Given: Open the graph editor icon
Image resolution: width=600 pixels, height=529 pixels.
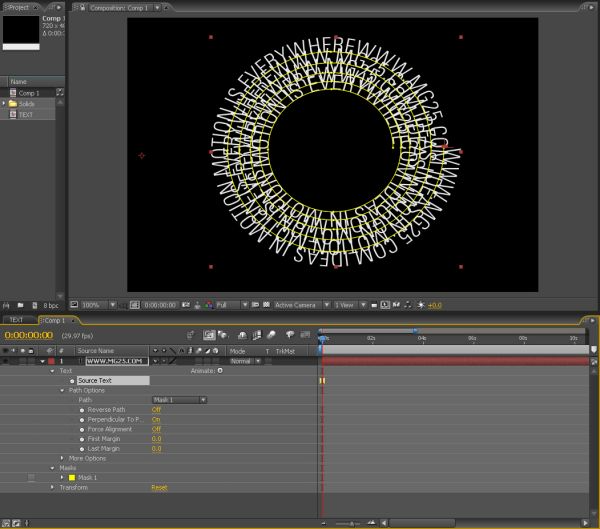Looking at the screenshot, I should pyautogui.click(x=305, y=335).
